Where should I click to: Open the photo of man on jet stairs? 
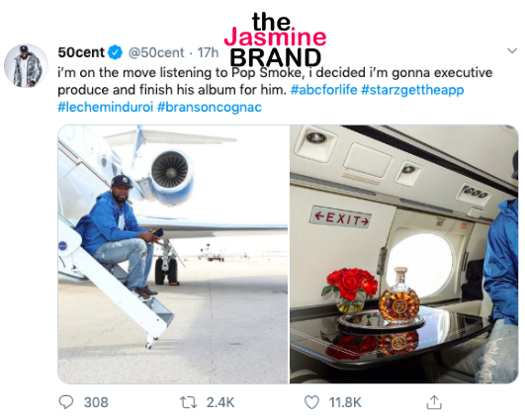[x=173, y=254]
